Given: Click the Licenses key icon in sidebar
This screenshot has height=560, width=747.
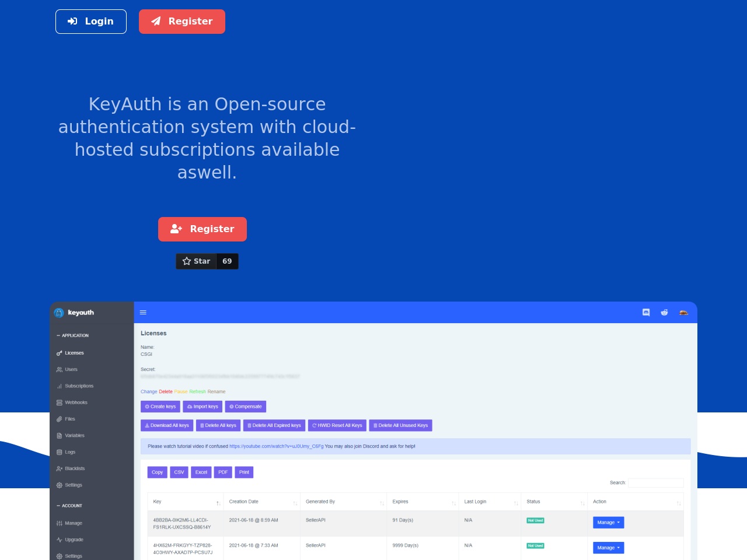Looking at the screenshot, I should (59, 353).
